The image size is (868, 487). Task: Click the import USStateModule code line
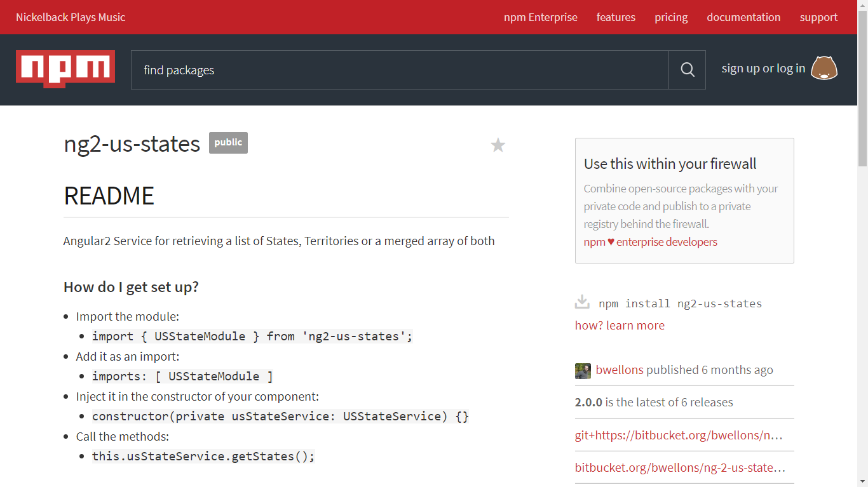click(x=252, y=336)
